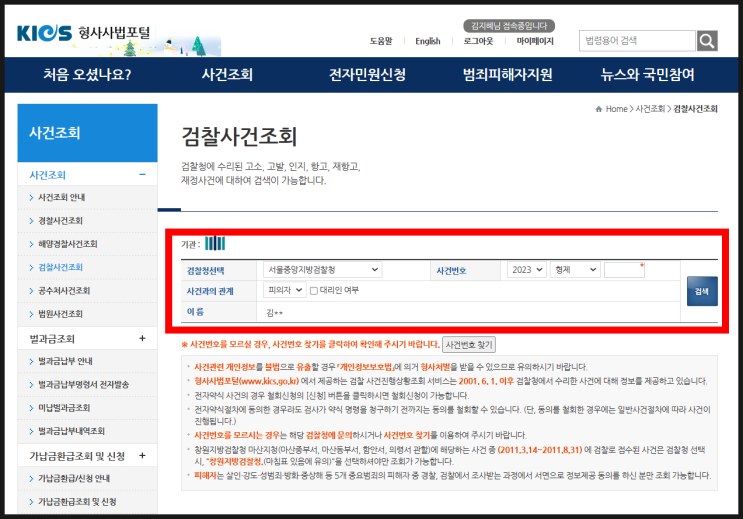Click the 사건조회 section header link
This screenshot has height=519, width=743.
47,175
